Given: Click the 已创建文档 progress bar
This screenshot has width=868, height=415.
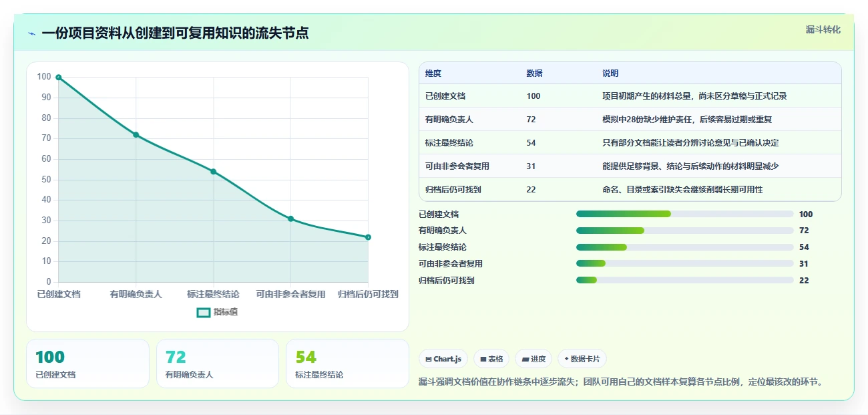Looking at the screenshot, I should tap(684, 214).
